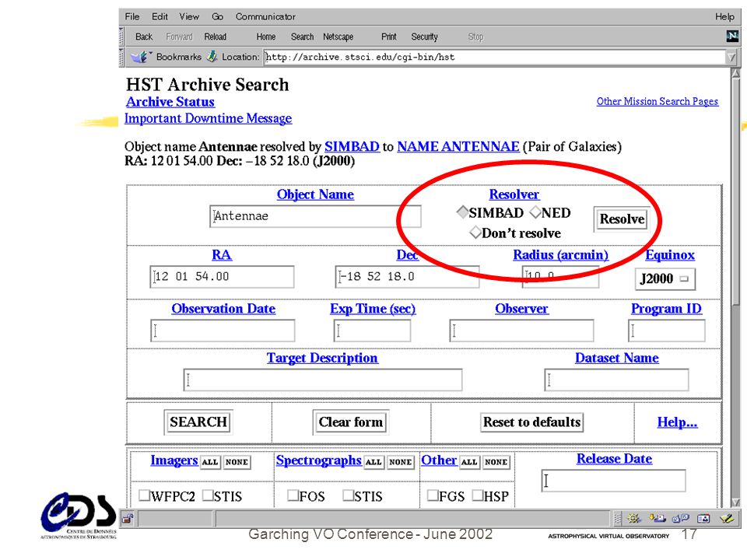Tick the STIS checkbox under Spectrographs
Image resolution: width=747 pixels, height=560 pixels.
[x=349, y=495]
